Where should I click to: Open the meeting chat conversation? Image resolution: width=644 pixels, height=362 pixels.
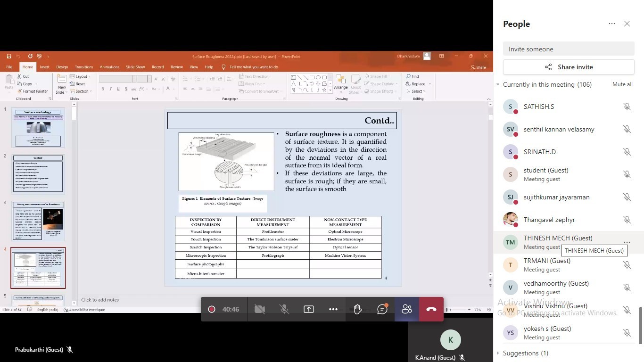tap(382, 309)
